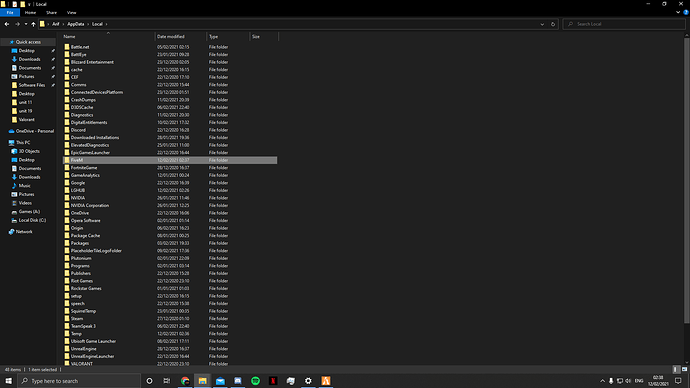
Task: Open the View ribbon tab
Action: click(x=71, y=13)
